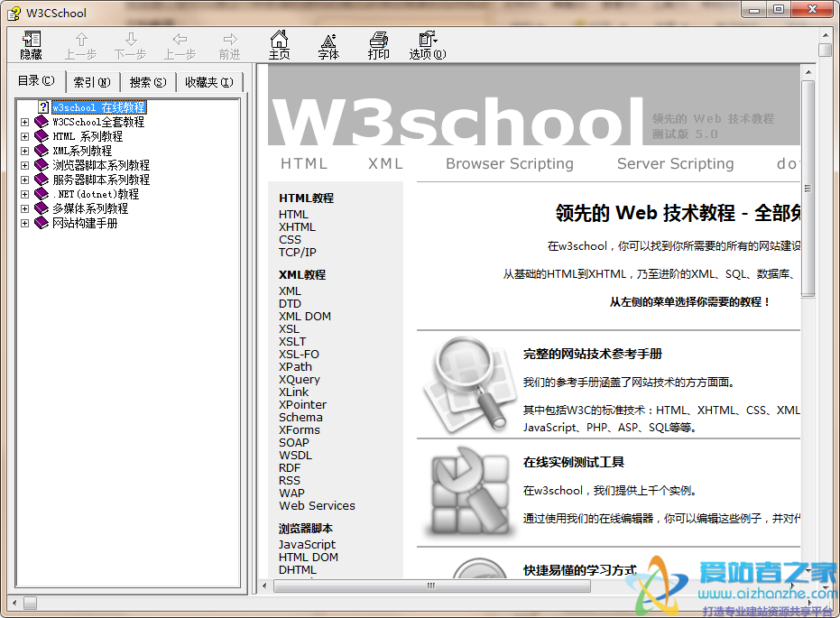Expand the W3CSchool全套教程 tree node
The height and width of the screenshot is (618, 840).
coord(24,122)
